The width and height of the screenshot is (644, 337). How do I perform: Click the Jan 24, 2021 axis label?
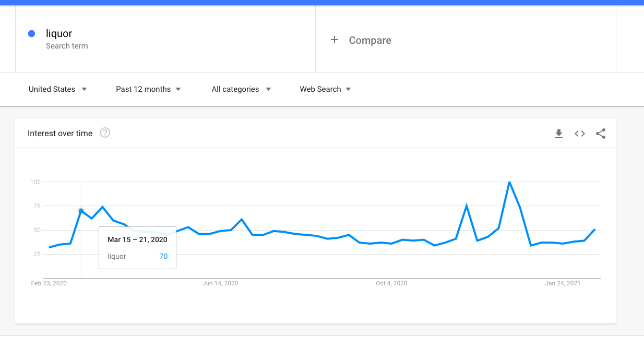click(x=563, y=283)
